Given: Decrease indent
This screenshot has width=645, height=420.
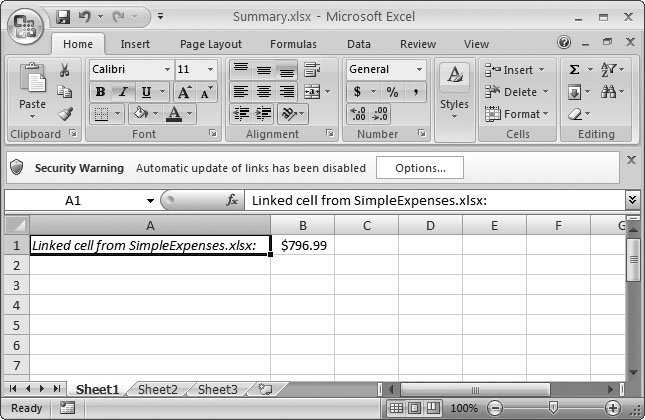Looking at the screenshot, I should tap(241, 114).
